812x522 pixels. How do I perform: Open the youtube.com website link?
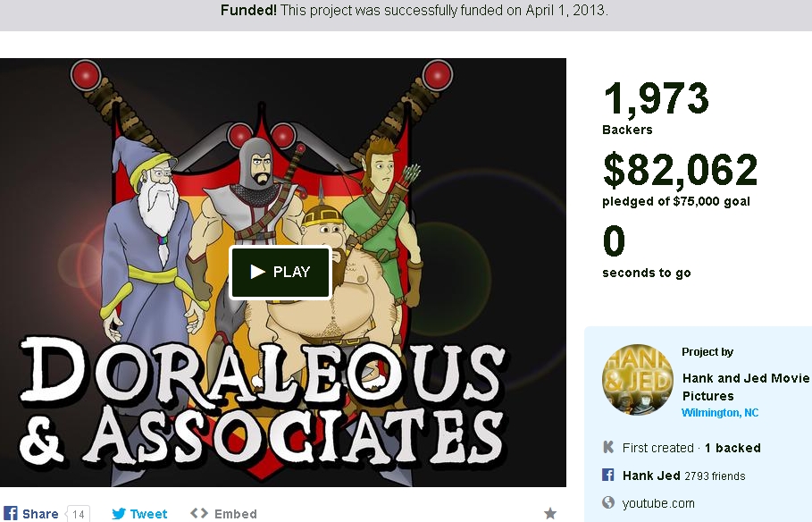coord(658,503)
